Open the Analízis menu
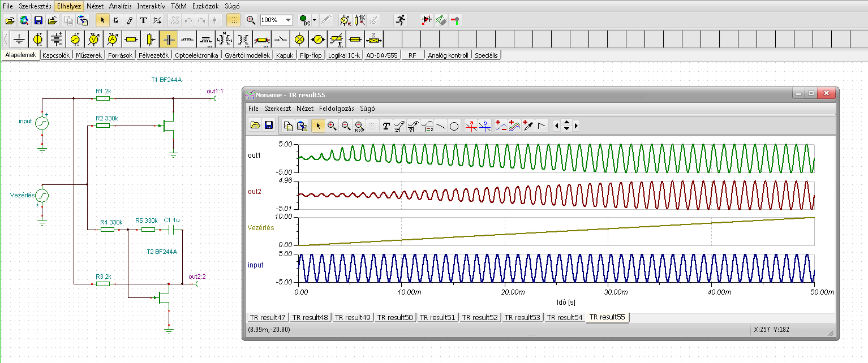Screen dimensions: 868x363 tap(121, 6)
